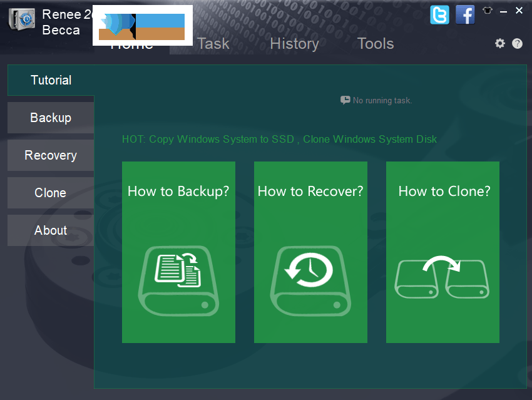Click the clone two-drives arrow icon

tap(442, 277)
